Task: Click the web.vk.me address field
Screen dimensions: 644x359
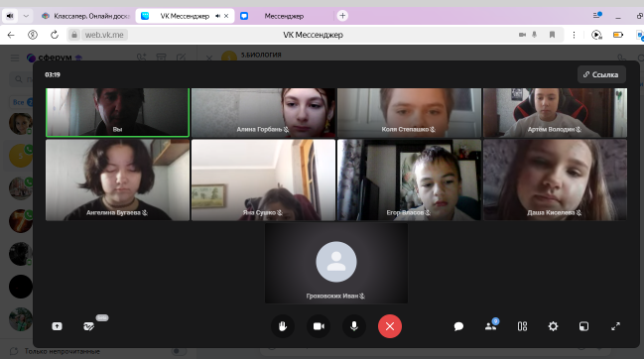Action: pos(104,35)
